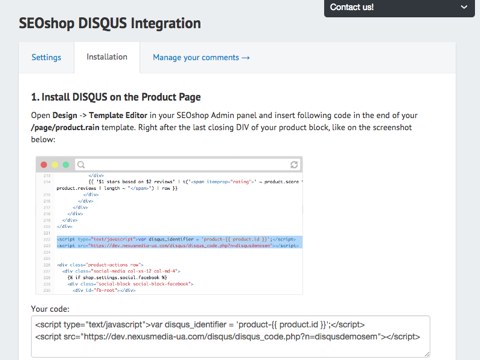Open the Settings tab
The image size is (480, 360).
[x=46, y=57]
